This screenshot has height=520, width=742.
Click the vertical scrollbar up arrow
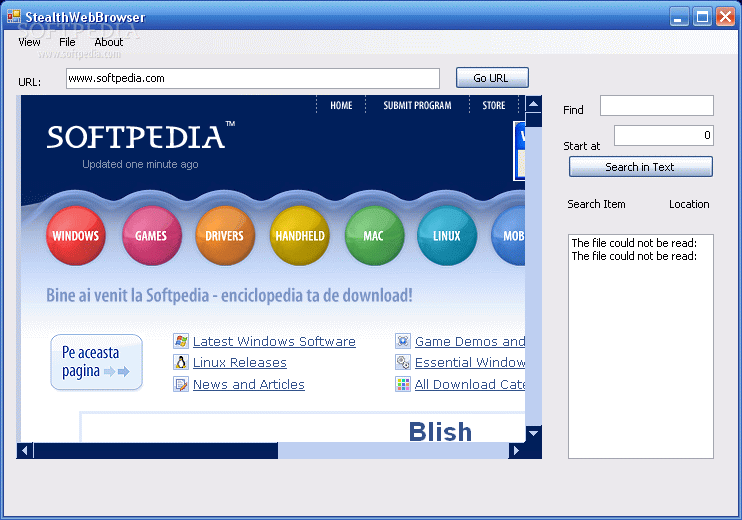tap(533, 104)
